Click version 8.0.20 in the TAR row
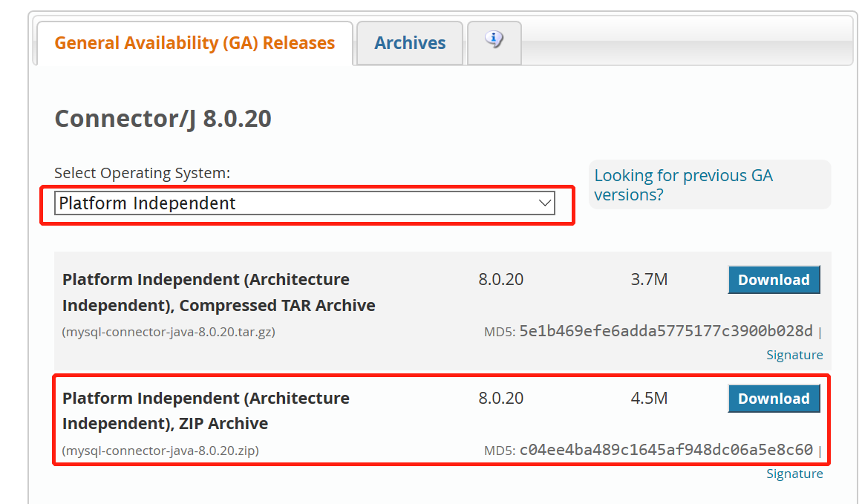 point(501,279)
